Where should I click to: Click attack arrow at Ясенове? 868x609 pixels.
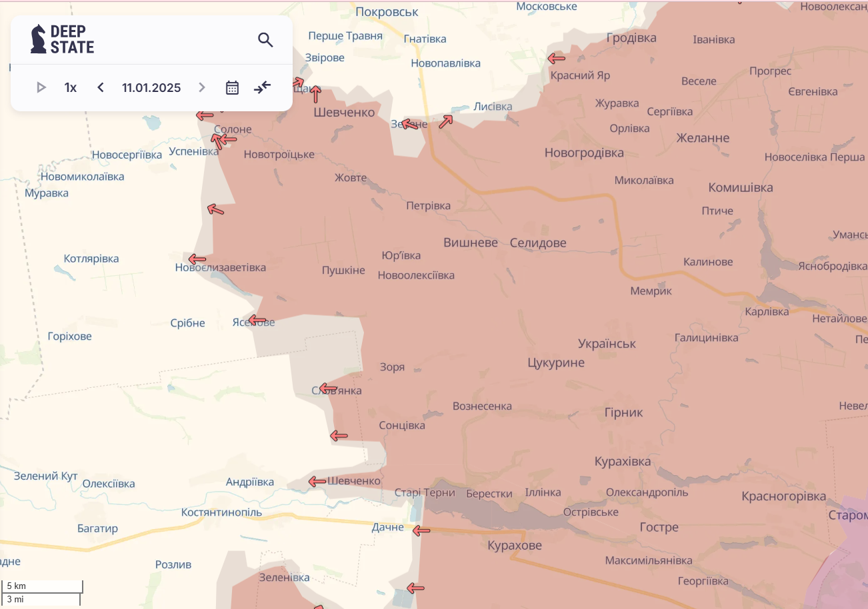coord(257,320)
